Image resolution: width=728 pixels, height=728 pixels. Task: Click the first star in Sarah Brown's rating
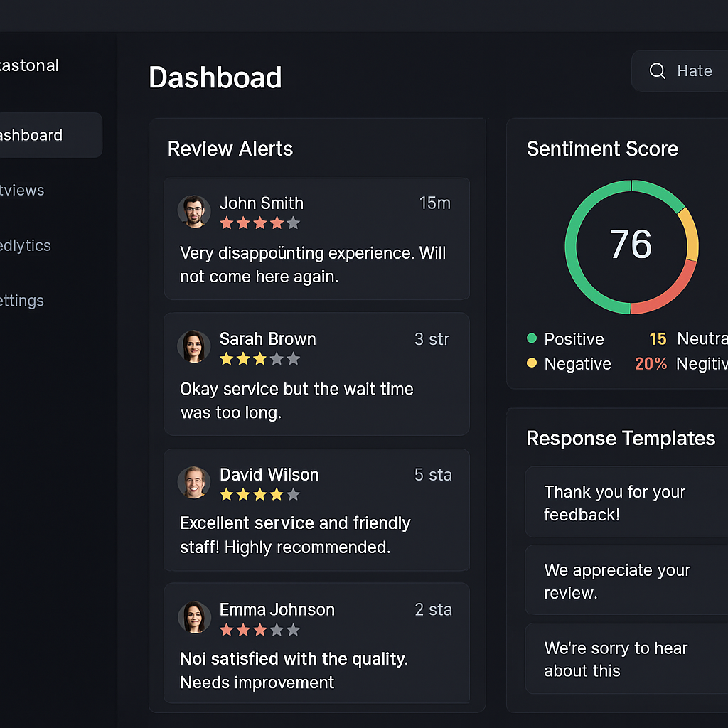pos(227,359)
